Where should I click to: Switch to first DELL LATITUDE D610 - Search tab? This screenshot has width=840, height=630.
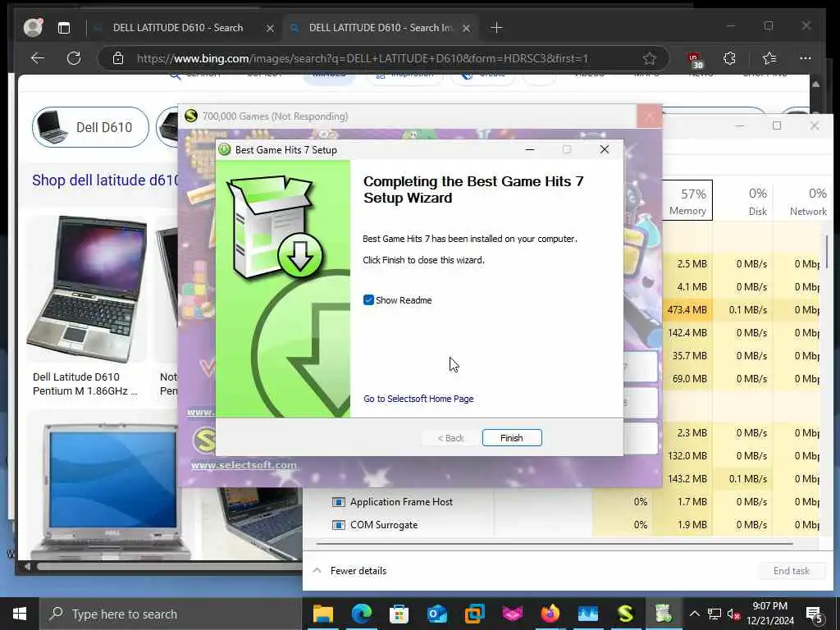pos(177,28)
